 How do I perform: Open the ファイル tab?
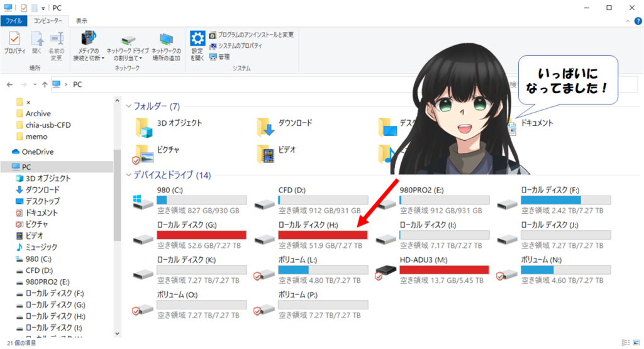click(x=14, y=21)
